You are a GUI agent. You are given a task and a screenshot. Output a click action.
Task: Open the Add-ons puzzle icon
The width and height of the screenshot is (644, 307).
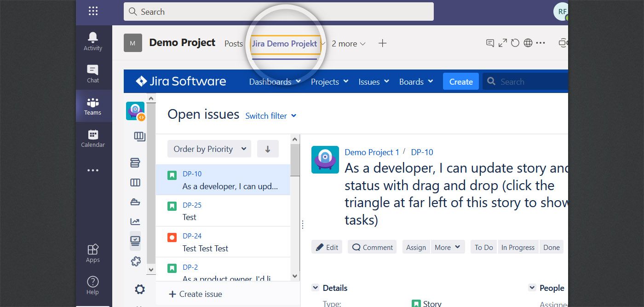coord(135,261)
